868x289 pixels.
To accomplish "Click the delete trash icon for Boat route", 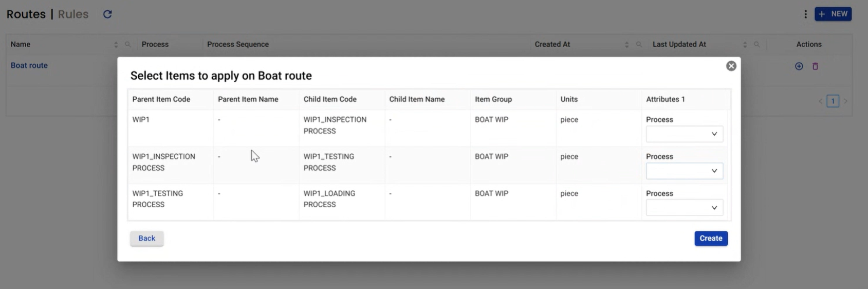I will pyautogui.click(x=815, y=66).
